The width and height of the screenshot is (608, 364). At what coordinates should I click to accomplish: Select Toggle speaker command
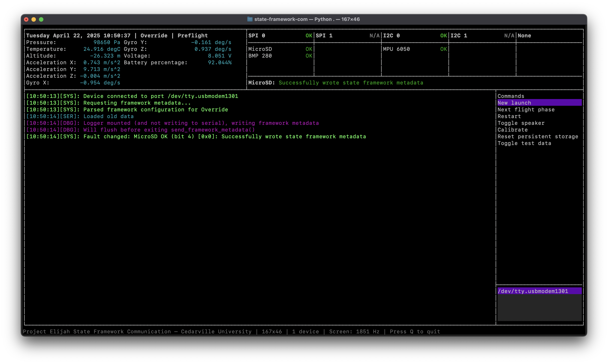(521, 123)
